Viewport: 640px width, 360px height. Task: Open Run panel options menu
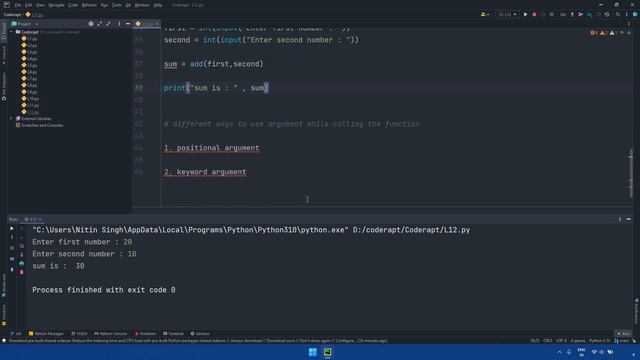pos(620,219)
